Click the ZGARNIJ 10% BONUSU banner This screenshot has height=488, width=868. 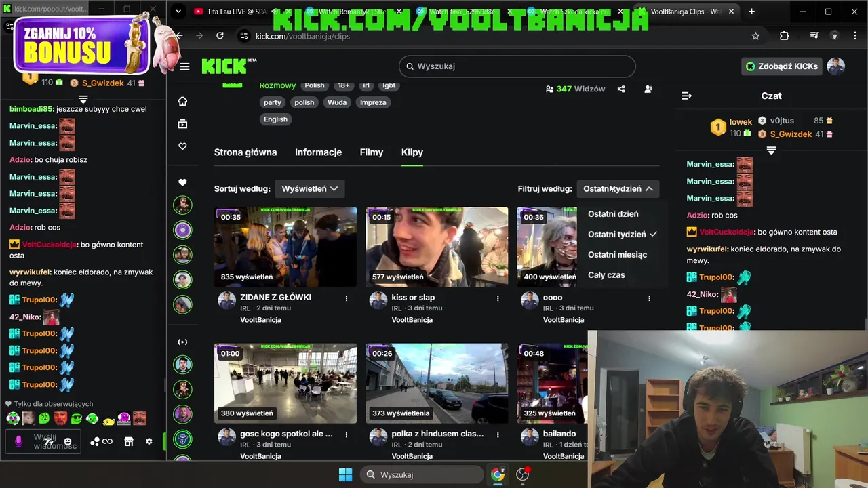tap(81, 45)
